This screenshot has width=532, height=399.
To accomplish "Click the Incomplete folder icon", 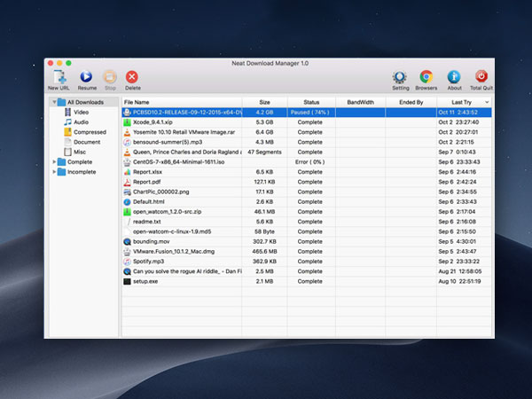I will pos(62,172).
